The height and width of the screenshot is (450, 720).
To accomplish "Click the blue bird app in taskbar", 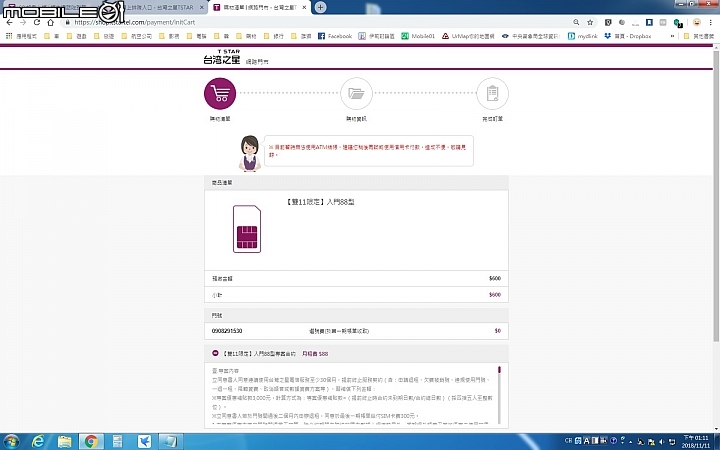I will (x=144, y=441).
